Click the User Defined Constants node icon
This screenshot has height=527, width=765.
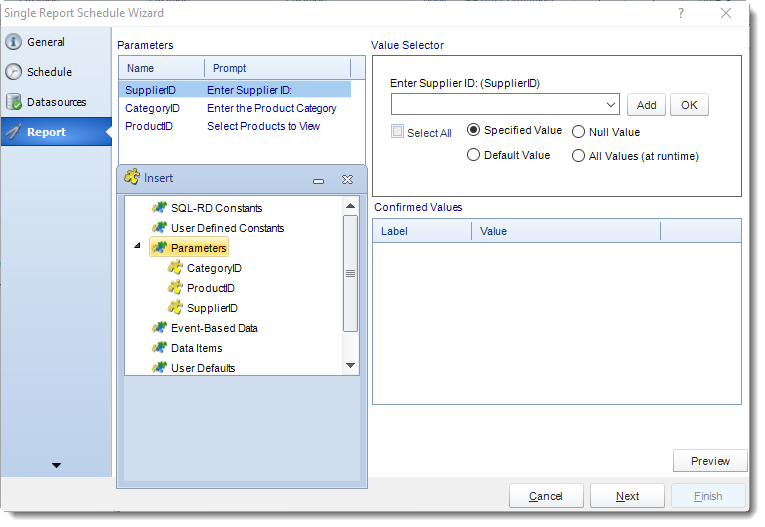point(159,228)
